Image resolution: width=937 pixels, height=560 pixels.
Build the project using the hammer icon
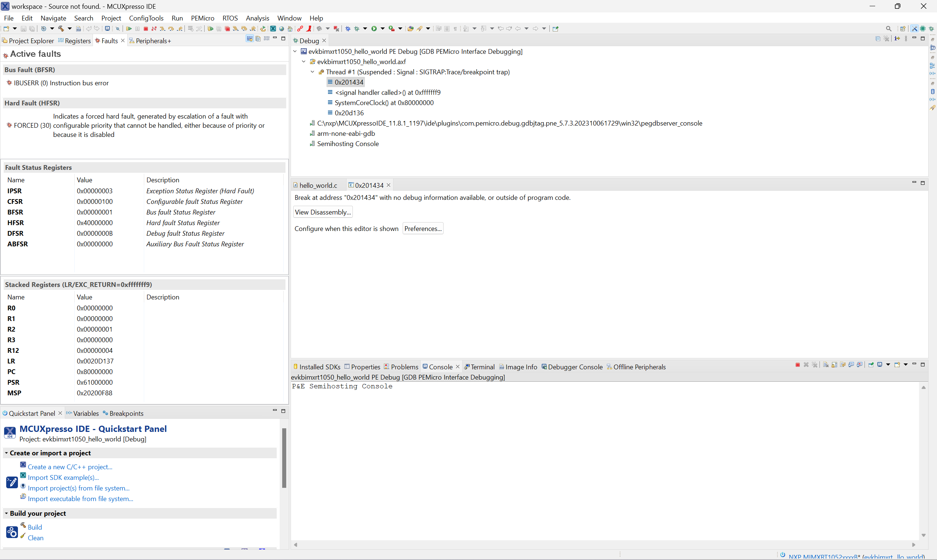(x=61, y=28)
